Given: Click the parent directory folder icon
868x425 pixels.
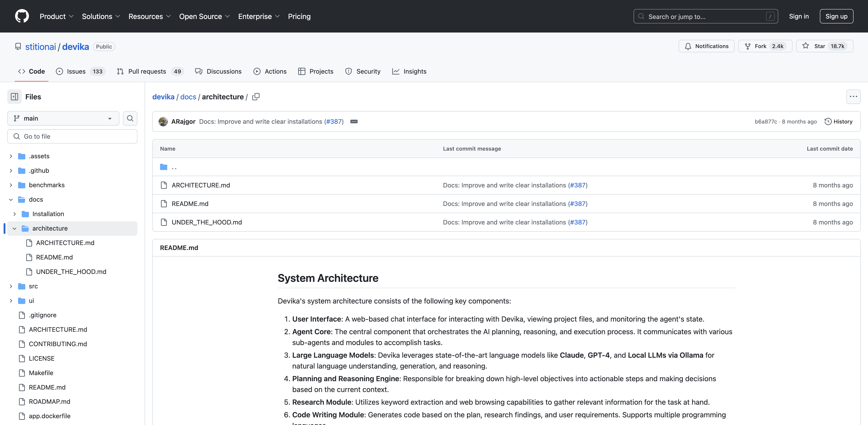Looking at the screenshot, I should pyautogui.click(x=164, y=167).
